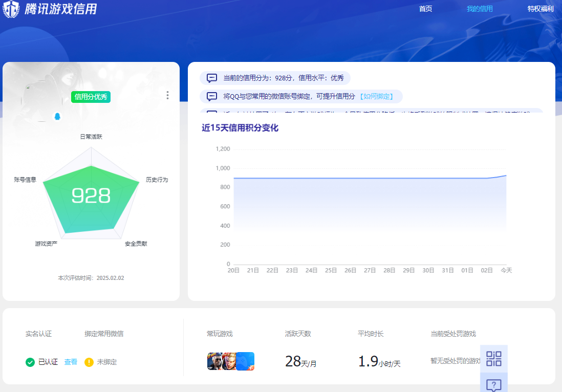The image size is (562, 392).
Task: Click the green verified checkmark icon
Action: [x=30, y=362]
